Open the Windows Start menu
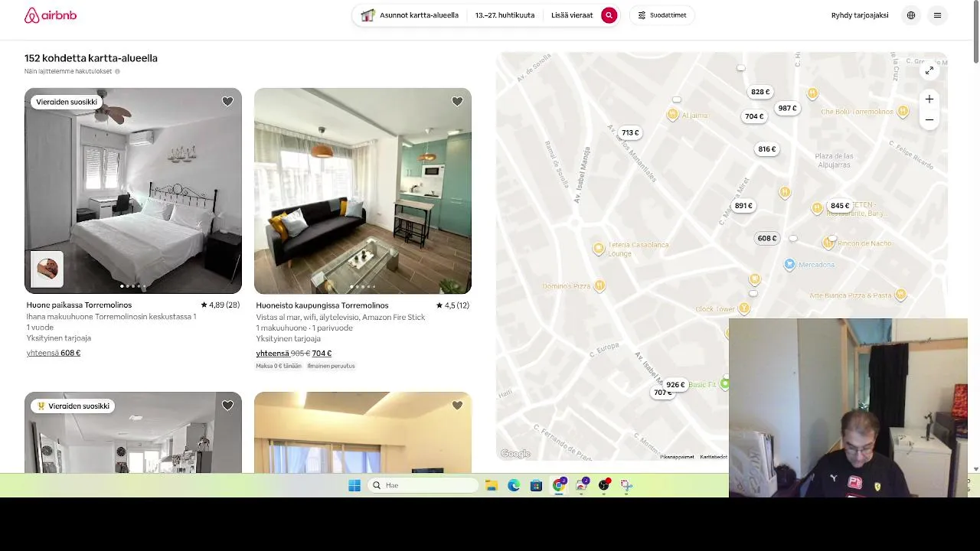 point(354,485)
